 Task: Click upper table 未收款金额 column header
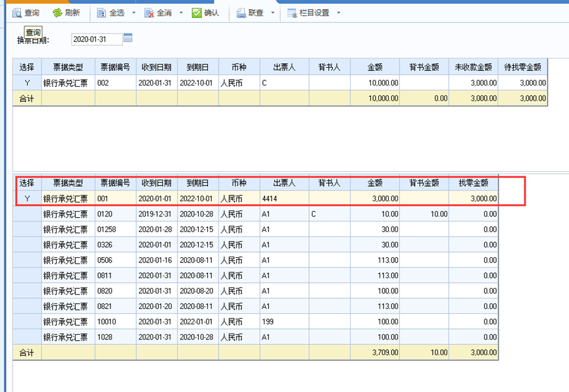tap(473, 67)
